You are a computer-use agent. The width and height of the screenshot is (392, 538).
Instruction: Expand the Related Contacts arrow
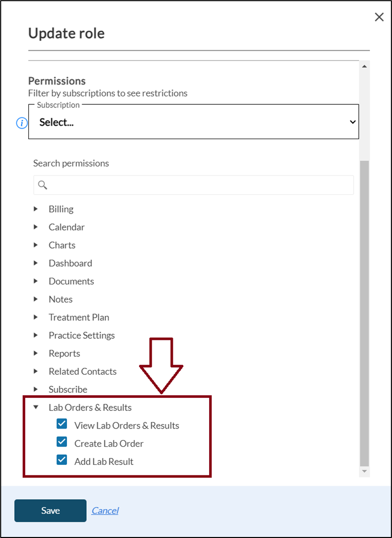(x=36, y=371)
